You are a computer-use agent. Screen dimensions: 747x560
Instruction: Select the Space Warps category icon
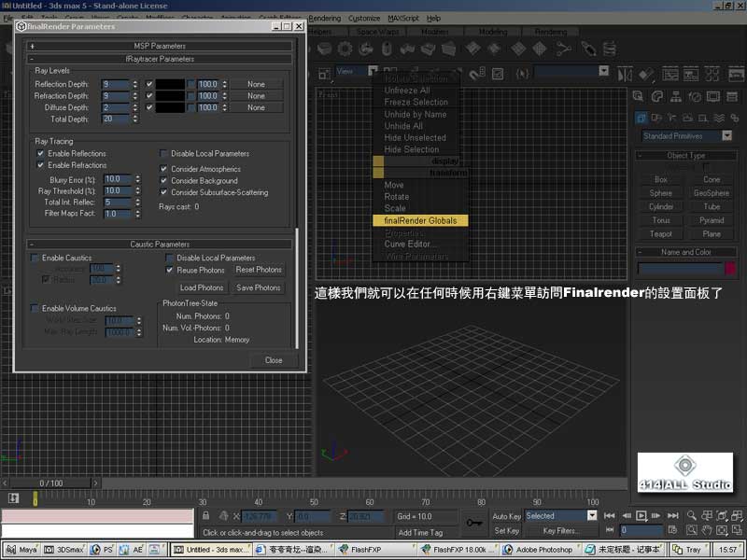pos(719,118)
